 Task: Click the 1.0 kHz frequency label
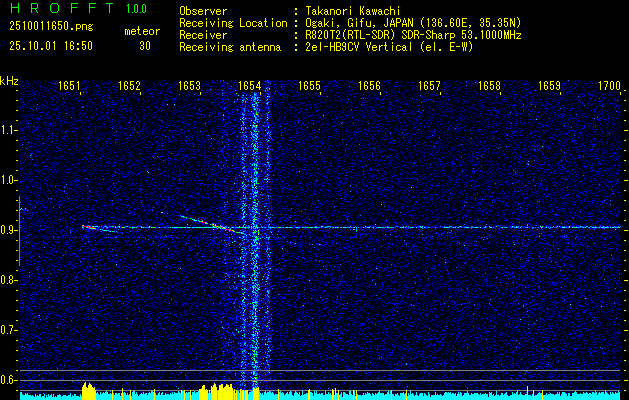coord(7,180)
